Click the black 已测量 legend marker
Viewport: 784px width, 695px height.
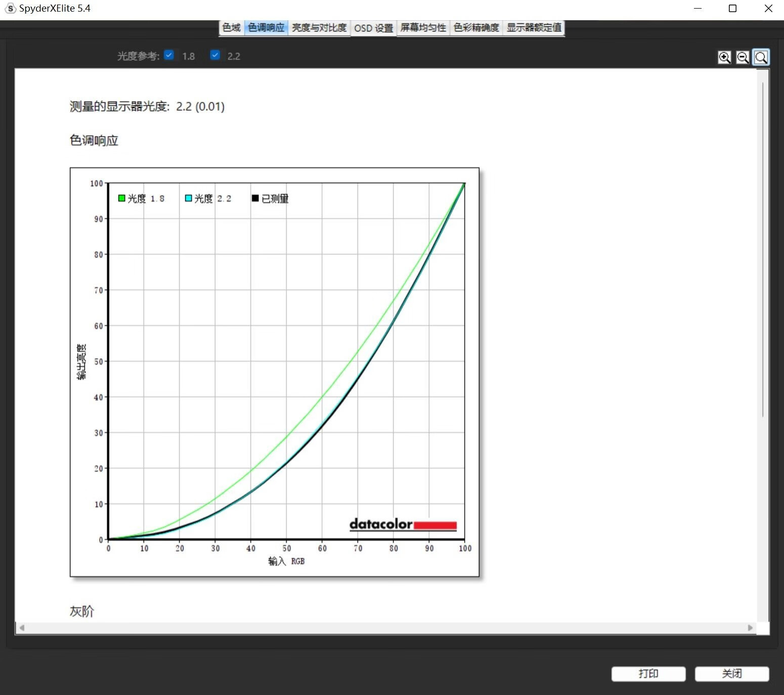[255, 198]
